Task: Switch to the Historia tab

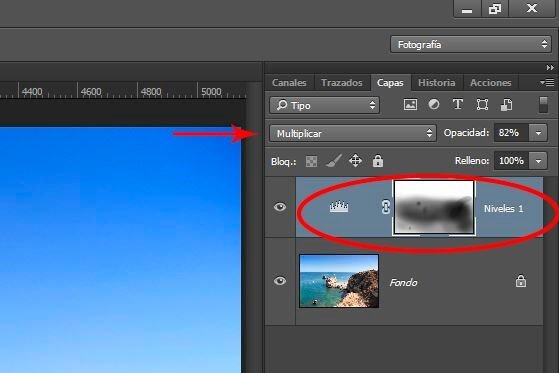Action: click(437, 83)
